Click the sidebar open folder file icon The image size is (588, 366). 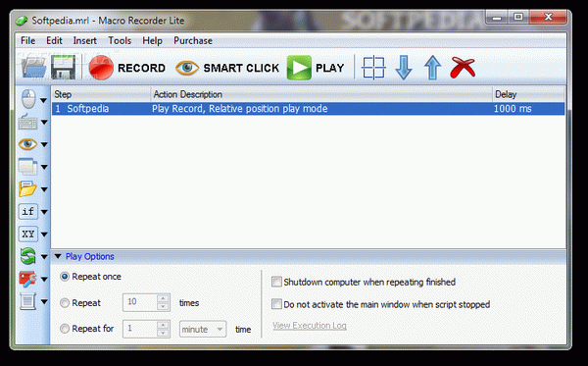pyautogui.click(x=27, y=188)
